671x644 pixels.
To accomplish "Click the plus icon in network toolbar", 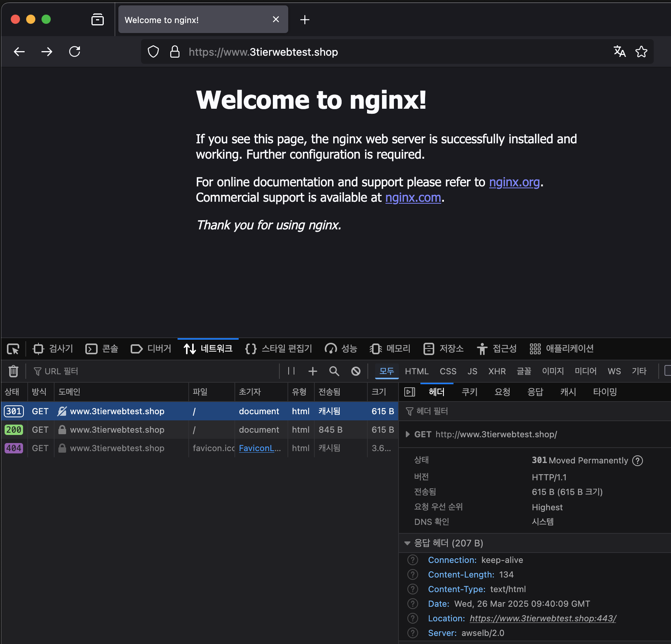I will [x=313, y=371].
